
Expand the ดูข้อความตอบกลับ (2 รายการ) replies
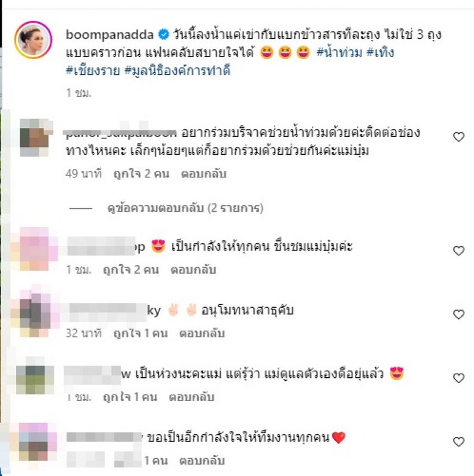pos(185,208)
